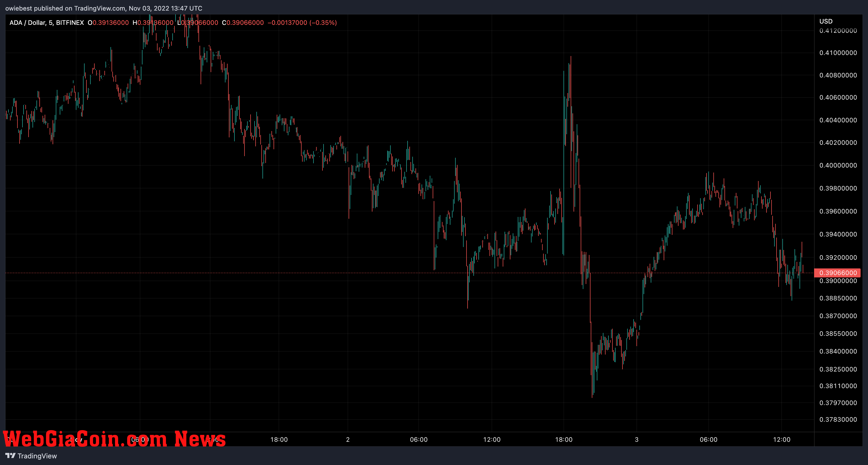Click the 0.38700000 price axis label

pos(838,316)
